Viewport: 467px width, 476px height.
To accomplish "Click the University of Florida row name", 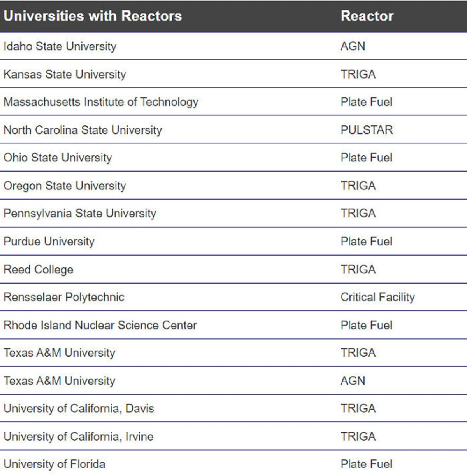I will [x=54, y=464].
